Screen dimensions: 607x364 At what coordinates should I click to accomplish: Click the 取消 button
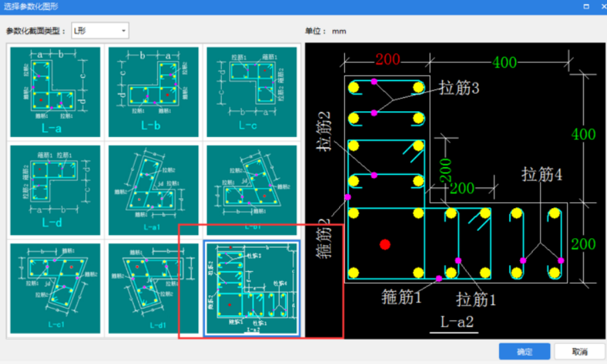[x=580, y=351]
